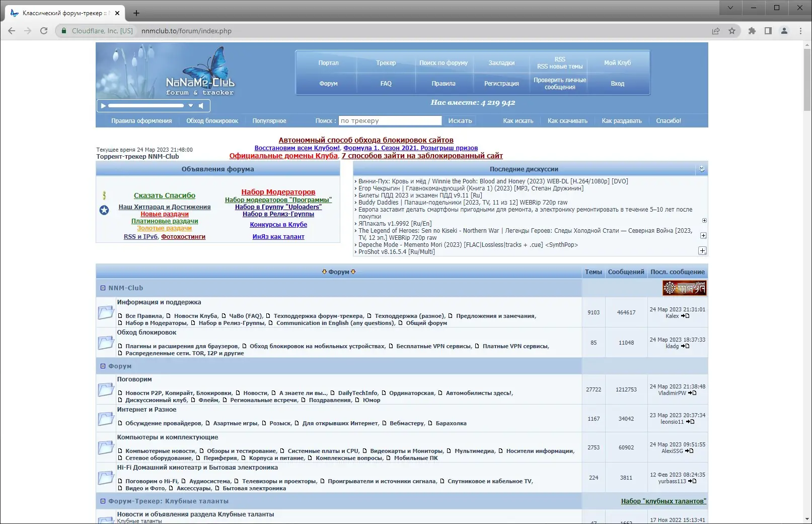Go to last post by yurbass113 arrow icon
This screenshot has width=812, height=524.
coord(692,481)
